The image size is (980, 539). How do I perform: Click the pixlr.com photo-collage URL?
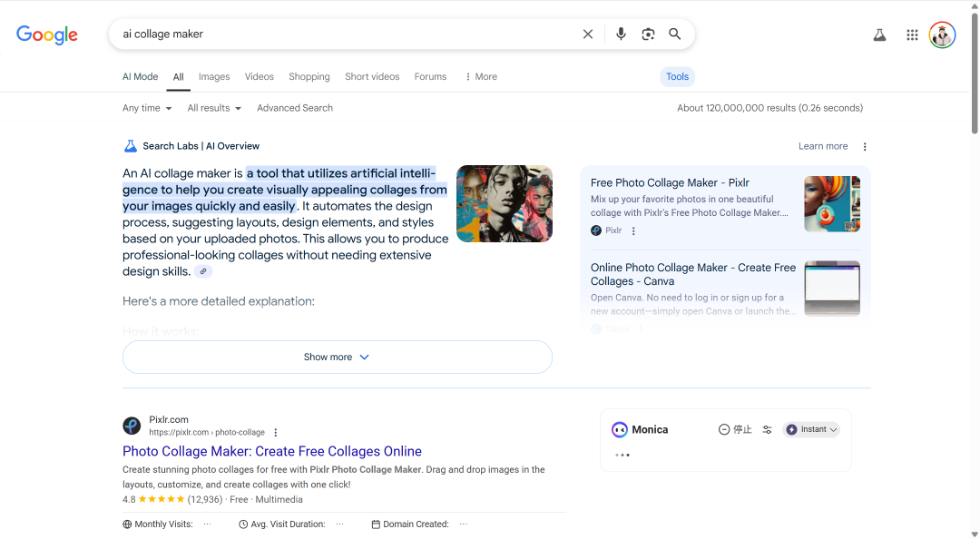[x=207, y=433]
